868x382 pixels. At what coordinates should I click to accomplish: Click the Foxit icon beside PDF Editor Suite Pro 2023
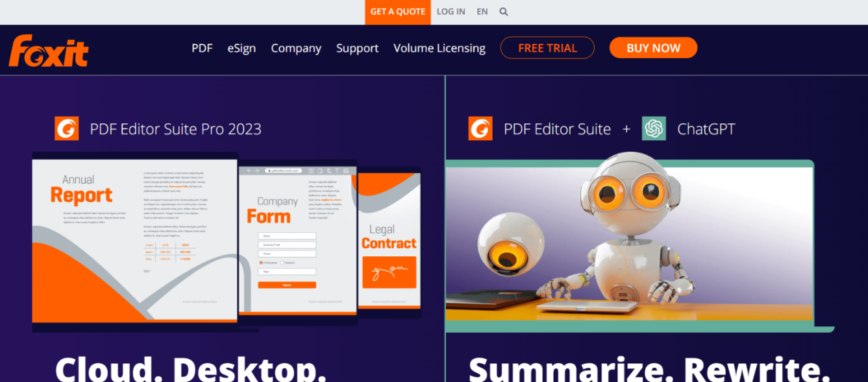66,128
